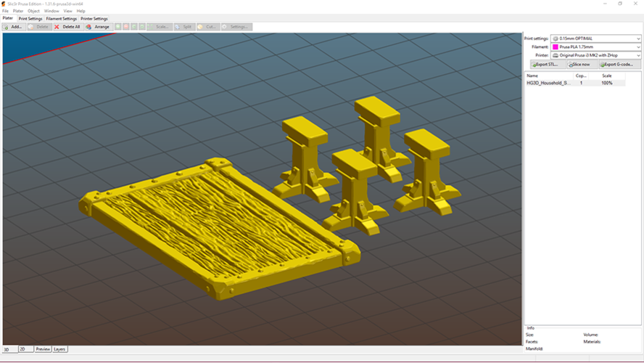Click the Split toolbar button

(184, 27)
